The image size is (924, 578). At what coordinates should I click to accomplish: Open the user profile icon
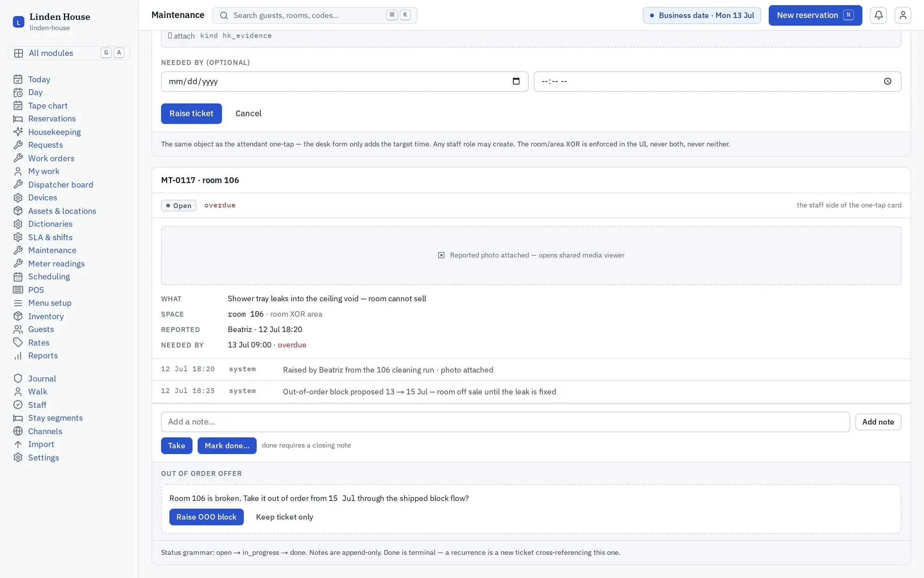[903, 15]
